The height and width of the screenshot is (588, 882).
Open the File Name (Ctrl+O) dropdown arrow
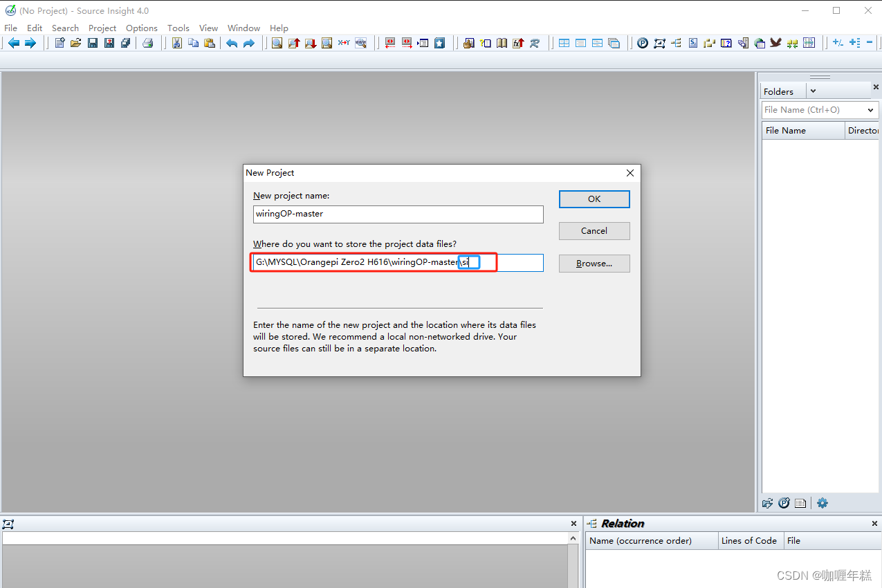coord(870,110)
